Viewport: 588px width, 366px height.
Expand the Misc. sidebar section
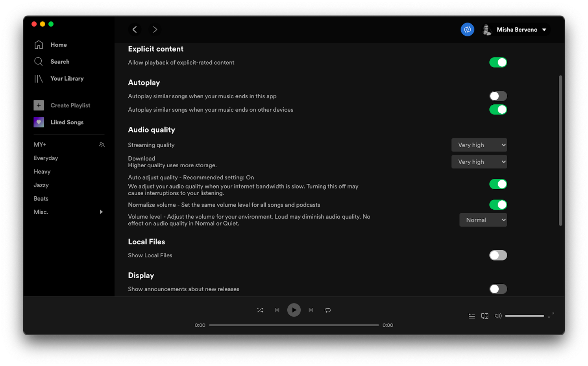(101, 212)
